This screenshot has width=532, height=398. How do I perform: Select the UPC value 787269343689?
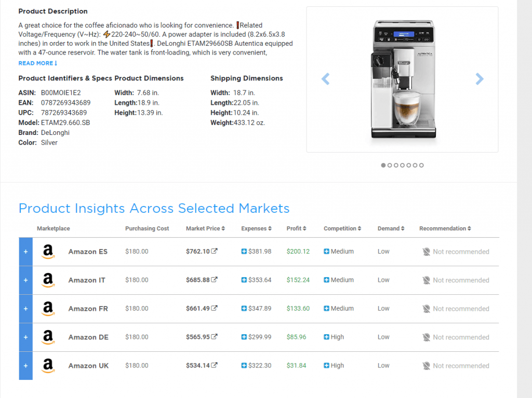click(64, 113)
